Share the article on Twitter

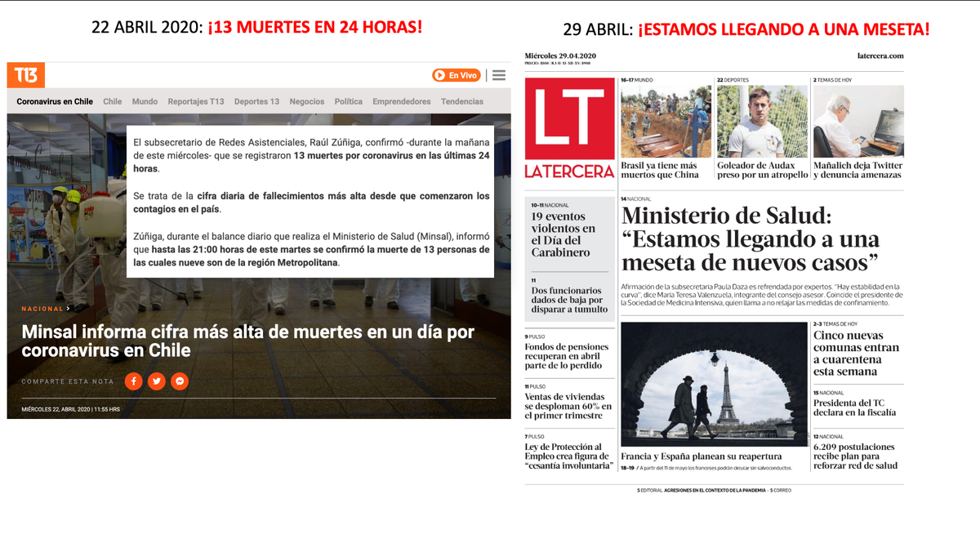coord(157,381)
